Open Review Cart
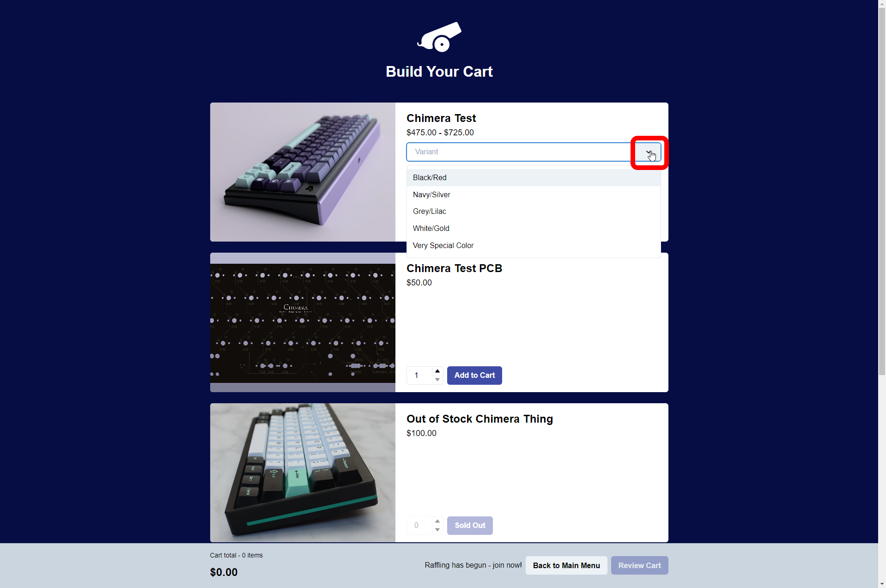Viewport: 886px width, 588px height. point(639,565)
